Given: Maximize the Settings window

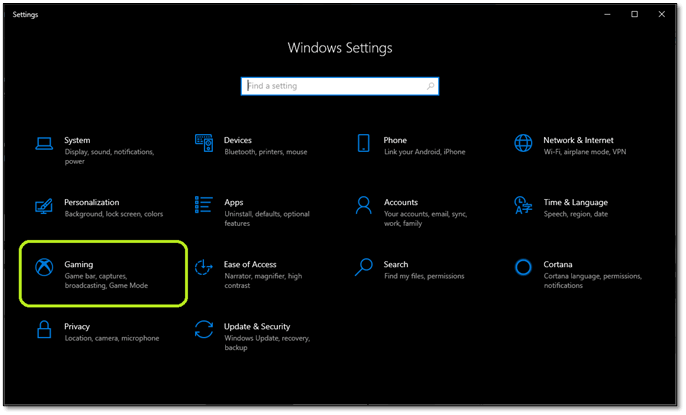Looking at the screenshot, I should (x=634, y=14).
